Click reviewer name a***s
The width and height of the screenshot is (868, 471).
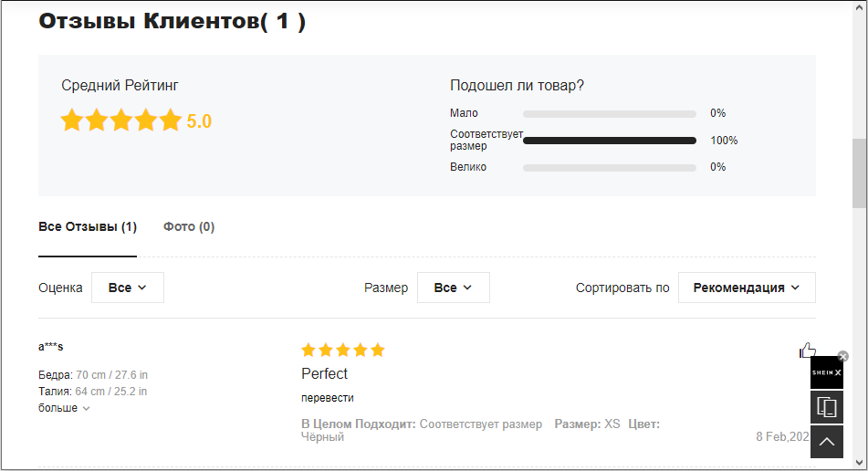pos(50,347)
